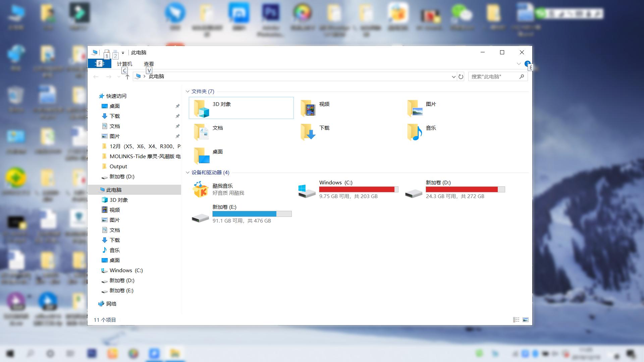Click the refresh icon beside address bar

pyautogui.click(x=461, y=77)
